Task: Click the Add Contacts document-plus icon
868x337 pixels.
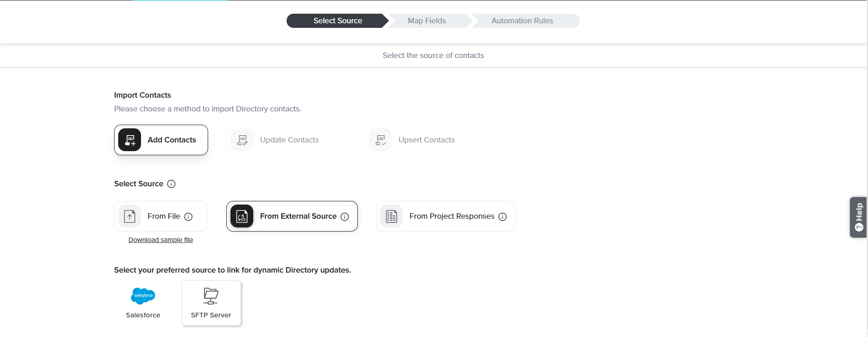Action: [x=130, y=140]
